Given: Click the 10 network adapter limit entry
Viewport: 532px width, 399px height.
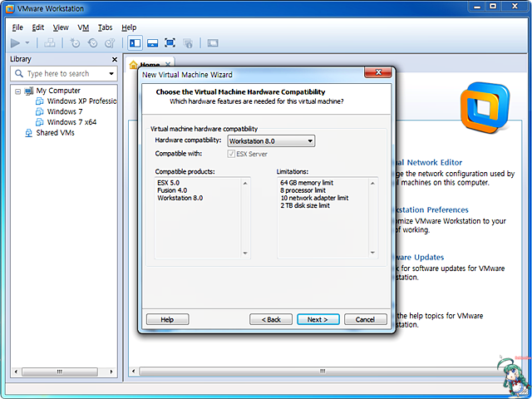Looking at the screenshot, I should (314, 198).
